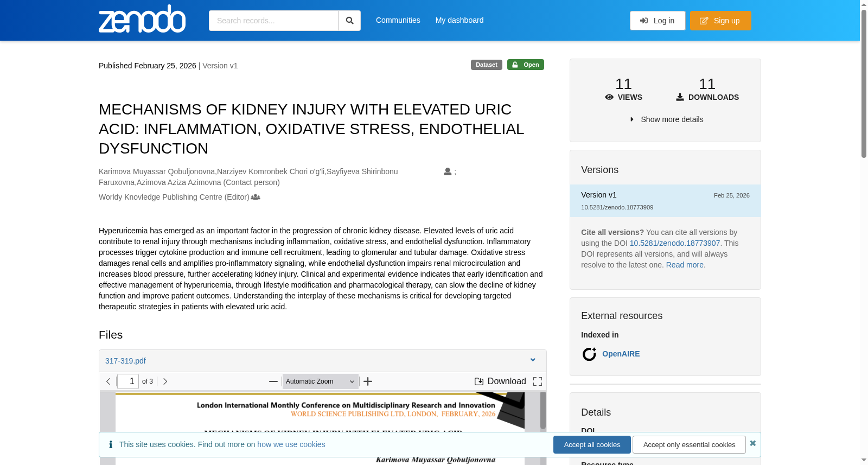Click the Log in button
868x465 pixels.
pyautogui.click(x=658, y=21)
